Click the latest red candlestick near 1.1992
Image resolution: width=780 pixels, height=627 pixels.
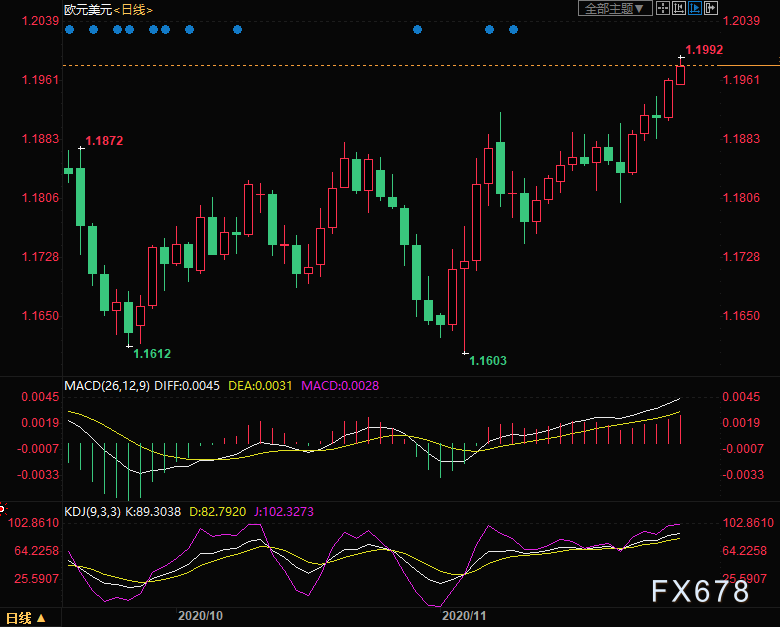pyautogui.click(x=681, y=74)
